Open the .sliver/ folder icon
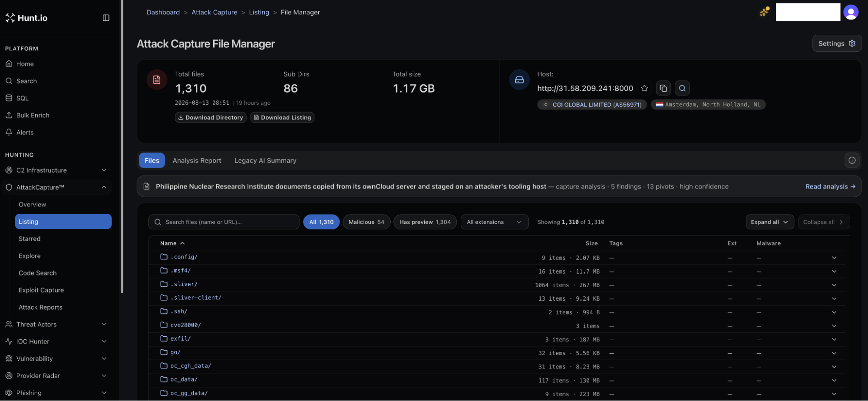This screenshot has width=868, height=401. point(164,284)
